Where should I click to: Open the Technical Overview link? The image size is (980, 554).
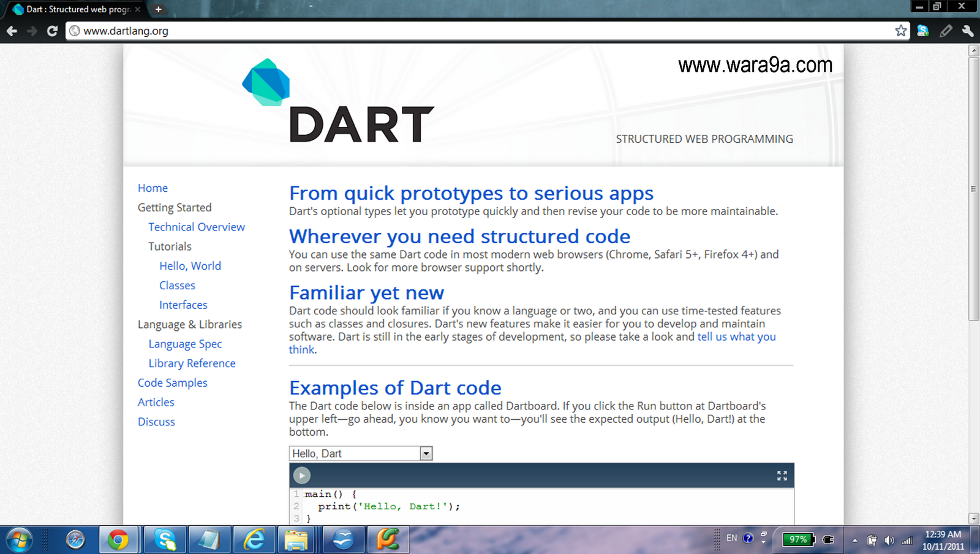click(197, 227)
